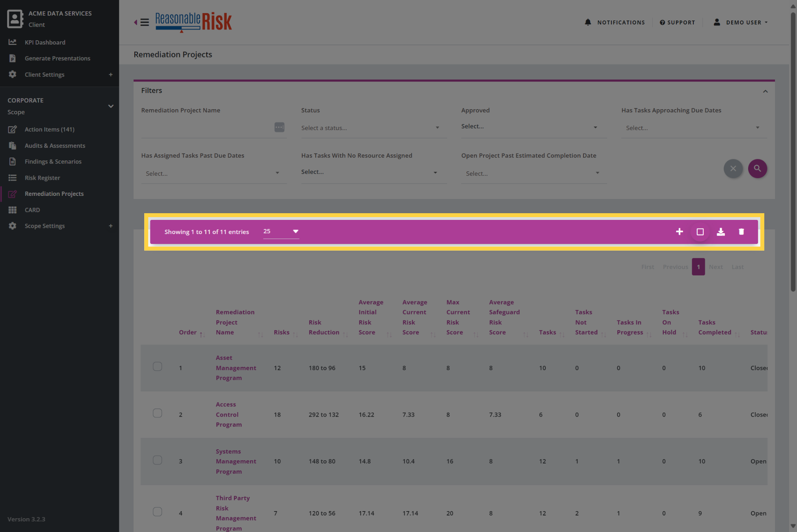The image size is (797, 532).
Task: Go to Action Items (141)
Action: (x=50, y=129)
